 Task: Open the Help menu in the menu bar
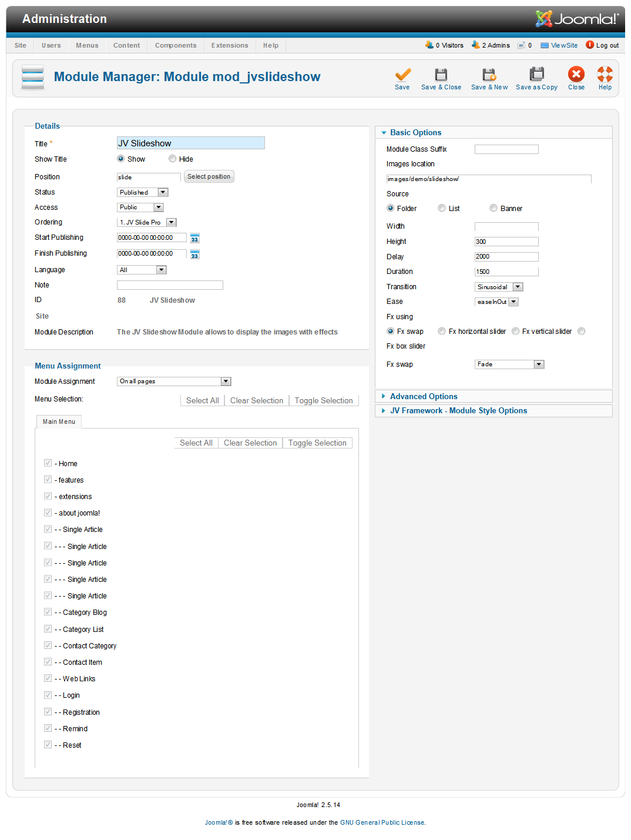(271, 45)
